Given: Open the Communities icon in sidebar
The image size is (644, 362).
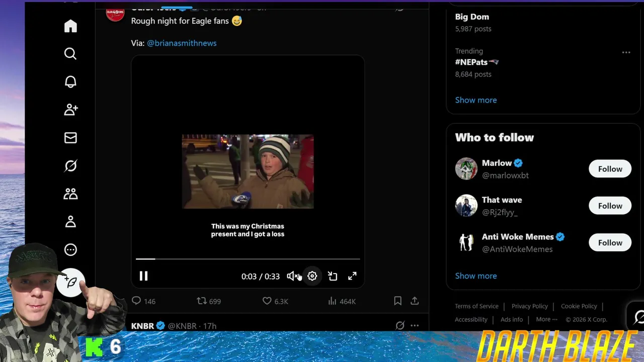Looking at the screenshot, I should click(x=70, y=194).
